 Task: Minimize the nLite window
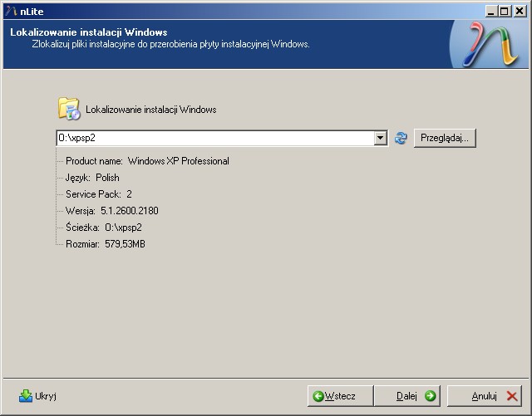pyautogui.click(x=491, y=12)
